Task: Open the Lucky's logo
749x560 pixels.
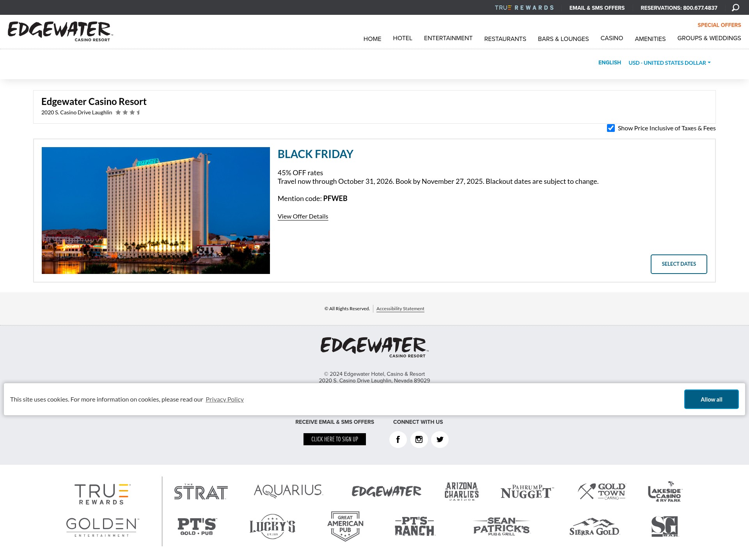Action: click(x=272, y=526)
